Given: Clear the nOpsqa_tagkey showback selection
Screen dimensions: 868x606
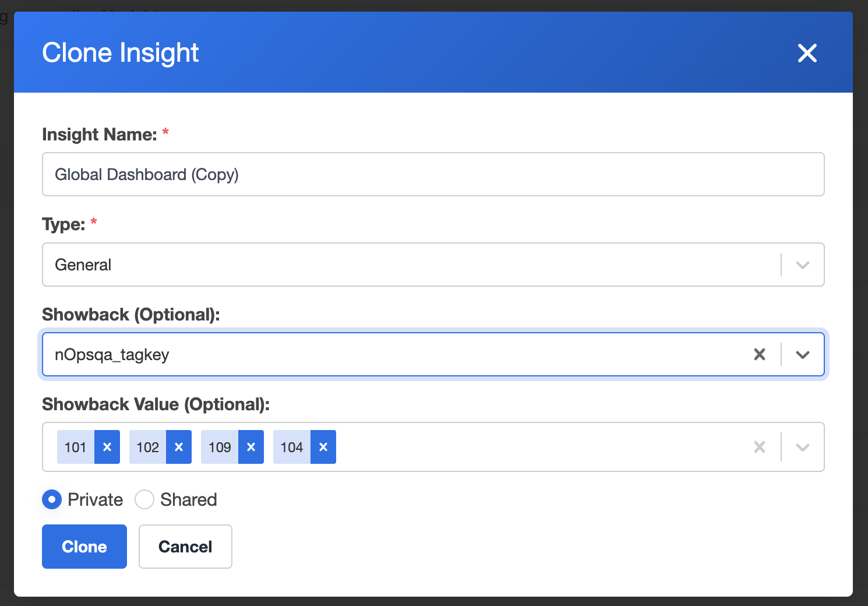Looking at the screenshot, I should (x=760, y=354).
